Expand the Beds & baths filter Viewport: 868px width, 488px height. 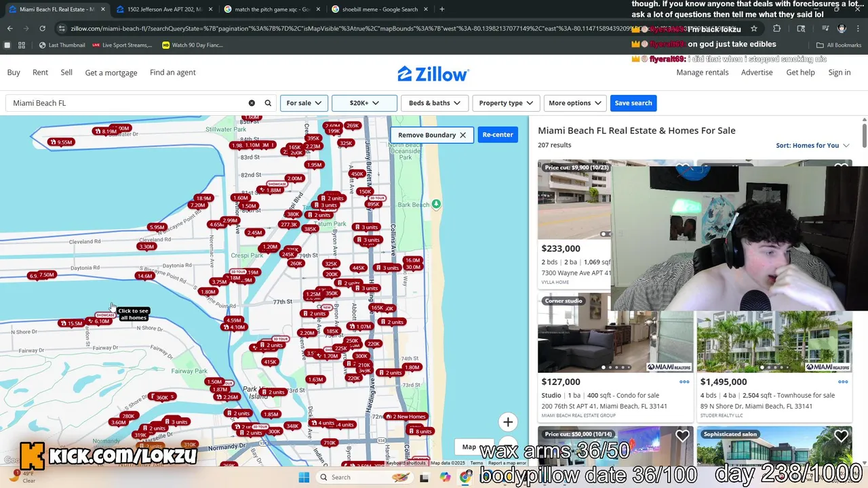(434, 103)
